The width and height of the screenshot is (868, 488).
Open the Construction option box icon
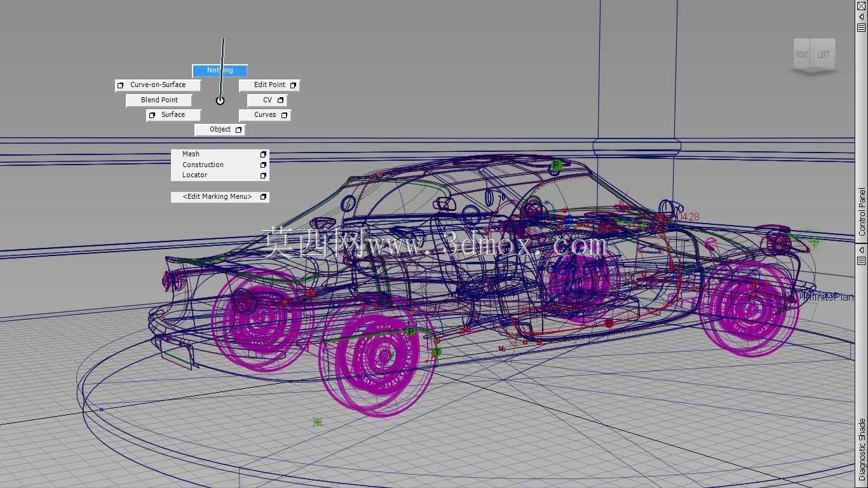click(263, 165)
